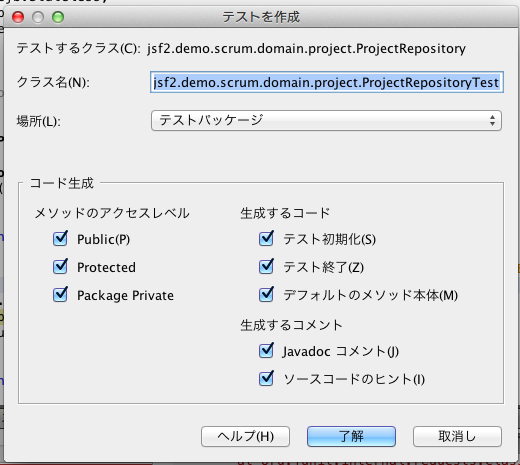Uncheck the Public(P) checkbox
520x465 pixels.
pos(60,239)
